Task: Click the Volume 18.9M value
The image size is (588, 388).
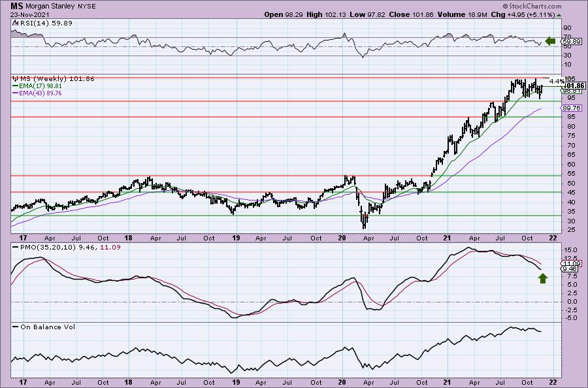Action: click(x=462, y=14)
